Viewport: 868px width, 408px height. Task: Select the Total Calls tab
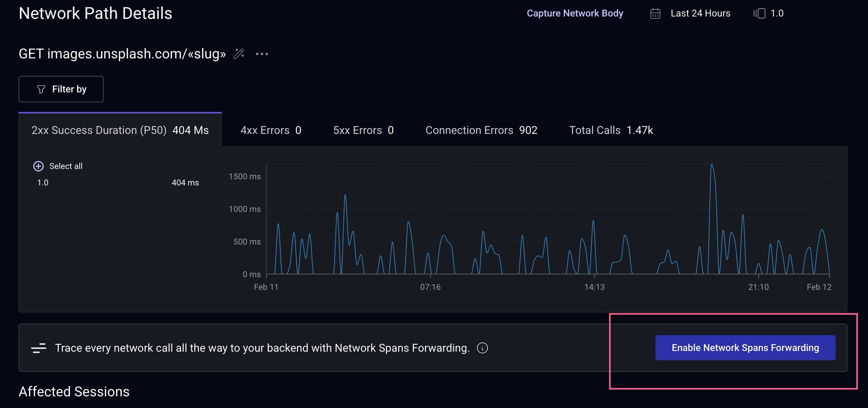611,130
